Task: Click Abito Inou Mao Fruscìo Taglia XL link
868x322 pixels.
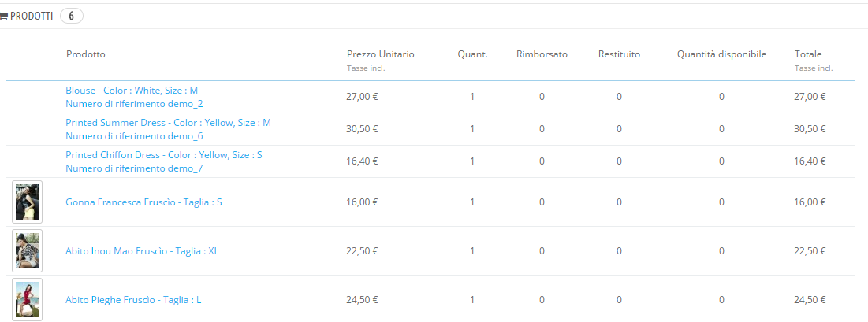Action: (142, 251)
